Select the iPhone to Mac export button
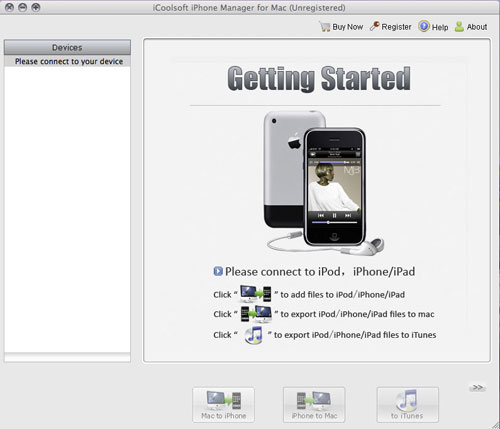 (x=314, y=405)
